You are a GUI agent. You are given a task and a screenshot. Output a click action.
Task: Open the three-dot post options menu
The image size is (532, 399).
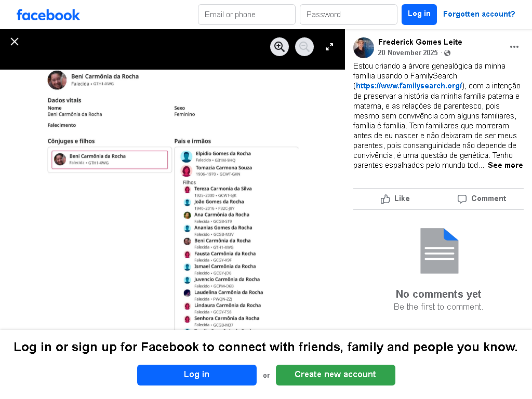click(514, 47)
